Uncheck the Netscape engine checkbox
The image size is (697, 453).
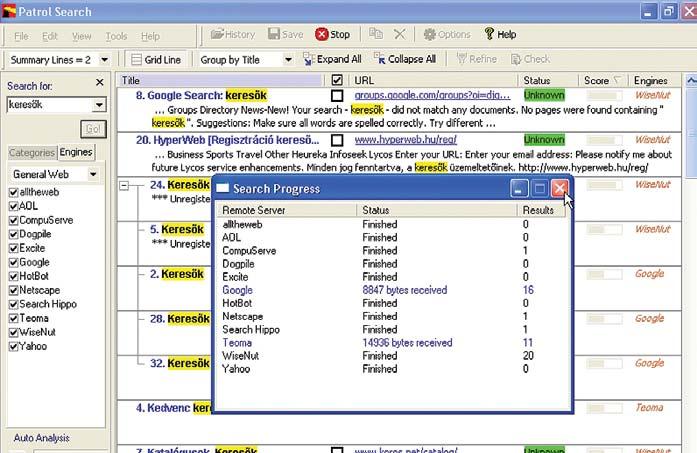pyautogui.click(x=13, y=291)
